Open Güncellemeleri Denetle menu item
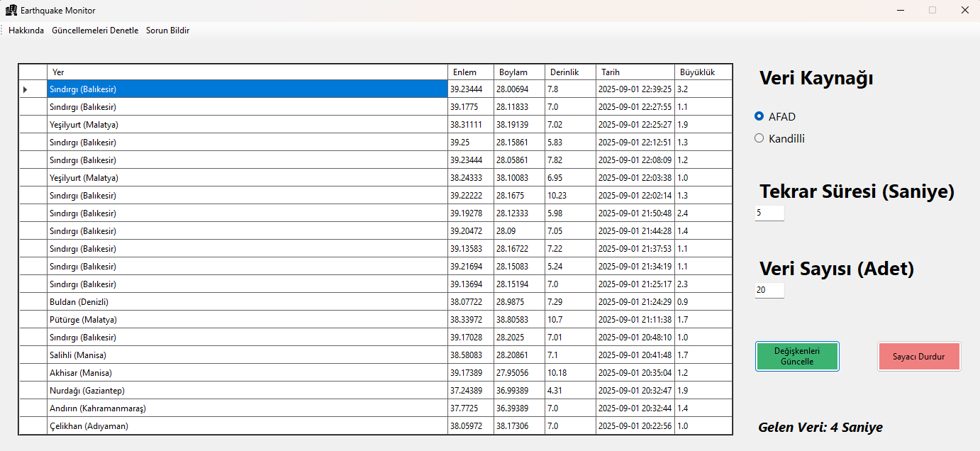Screen dimensions: 980x451 click(x=95, y=30)
